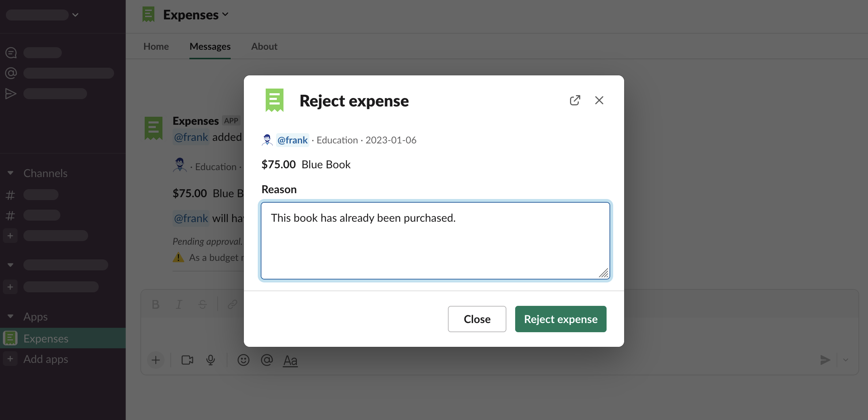Switch to the Home tab
Screen dimensions: 868x420
(156, 46)
